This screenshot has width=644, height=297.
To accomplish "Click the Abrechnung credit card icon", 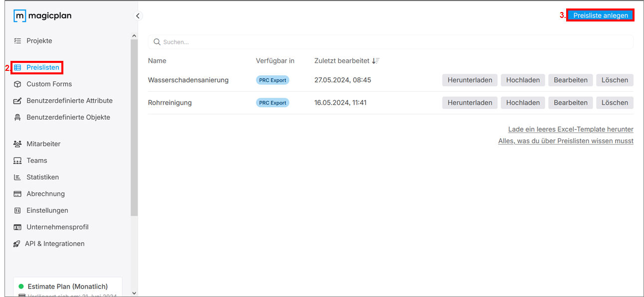I will [x=17, y=194].
